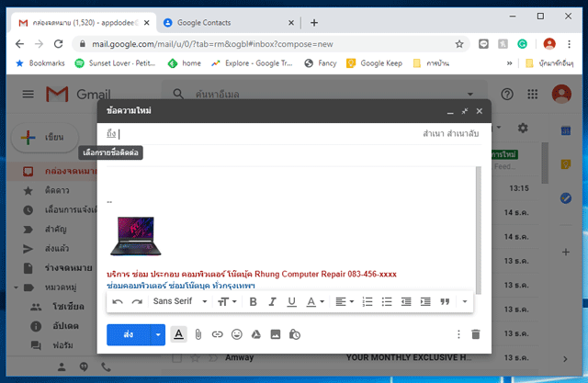Image resolution: width=588 pixels, height=383 pixels.
Task: Open more compose options menu
Action: [x=458, y=334]
